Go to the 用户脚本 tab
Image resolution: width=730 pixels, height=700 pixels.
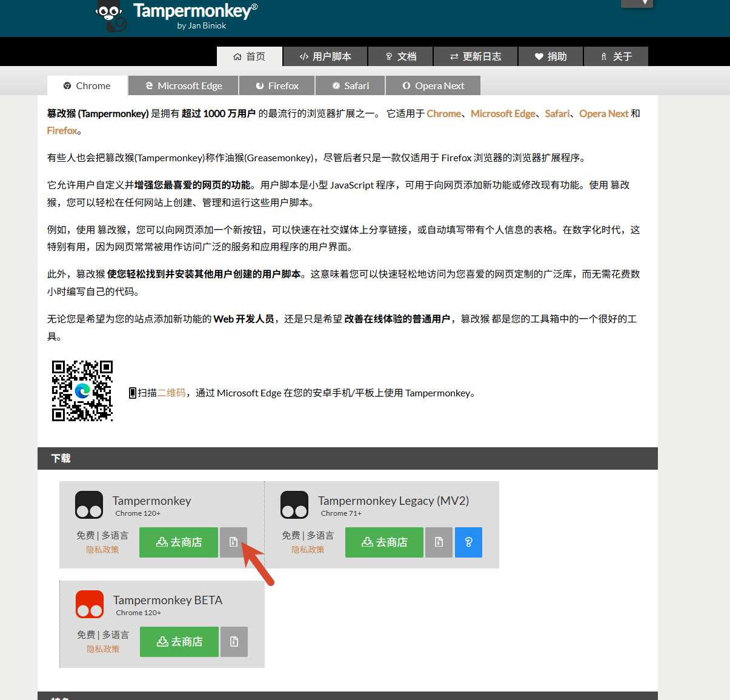(325, 56)
